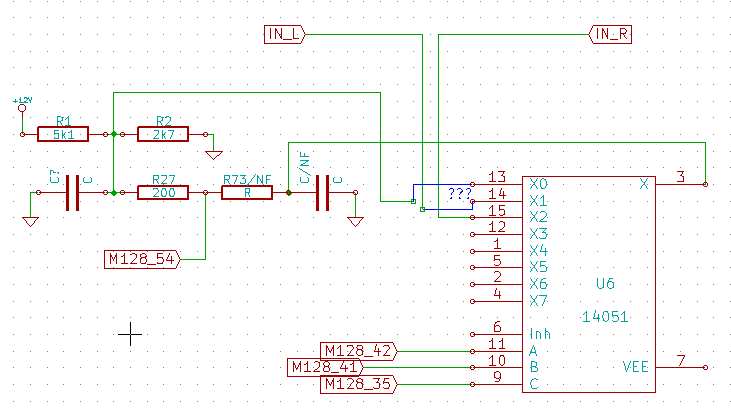Select the R1 5k1 resistor
Screen dimensions: 731x414
pyautogui.click(x=63, y=133)
